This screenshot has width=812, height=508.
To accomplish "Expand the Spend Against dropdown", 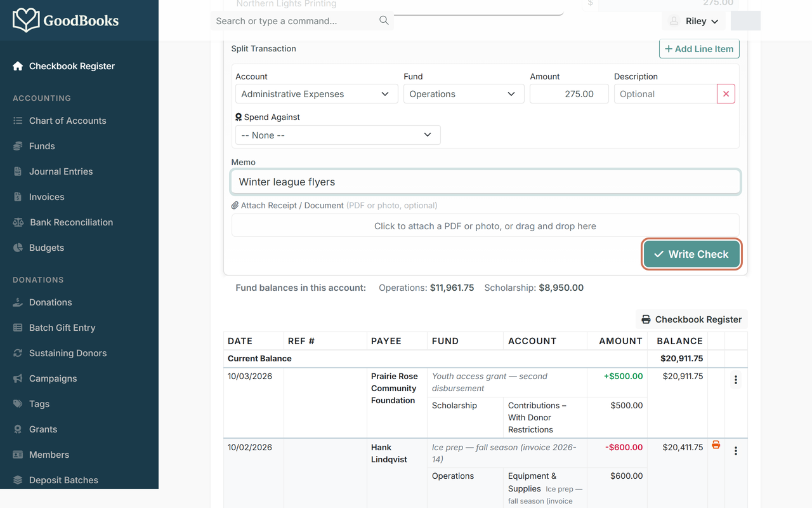I will pyautogui.click(x=337, y=135).
